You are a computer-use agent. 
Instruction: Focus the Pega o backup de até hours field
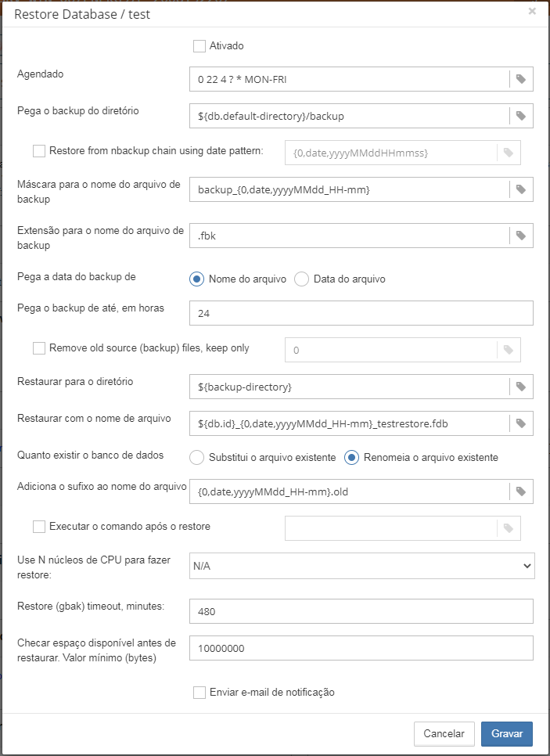[x=361, y=313]
